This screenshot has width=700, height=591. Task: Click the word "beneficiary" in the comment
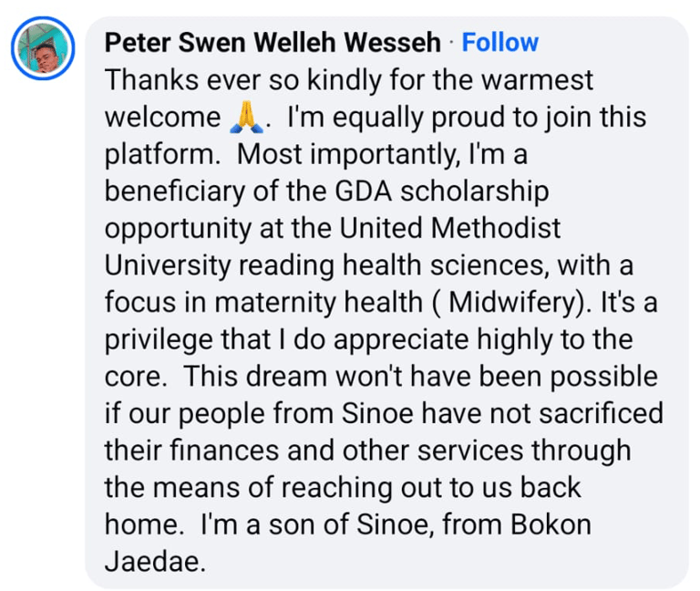coord(183,193)
